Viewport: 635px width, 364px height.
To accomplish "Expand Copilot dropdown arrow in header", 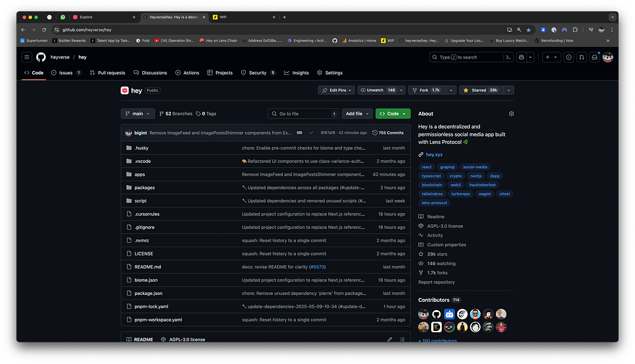I will coord(530,57).
